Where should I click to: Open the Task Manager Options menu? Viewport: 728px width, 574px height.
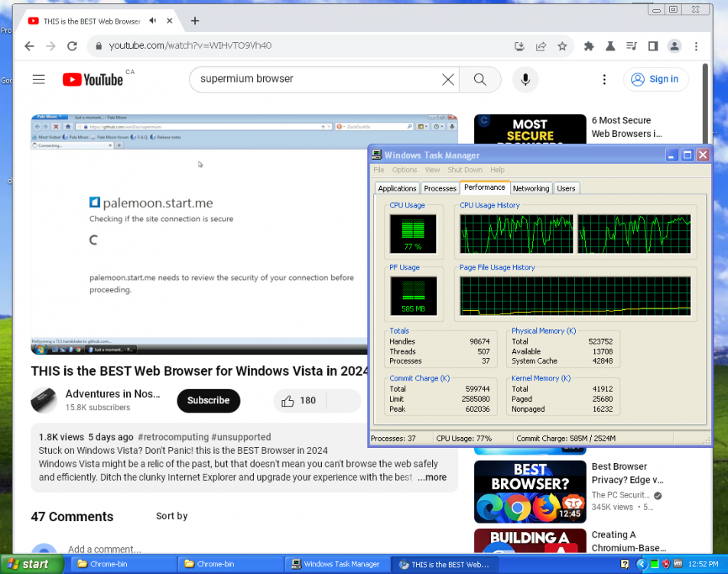[x=405, y=170]
